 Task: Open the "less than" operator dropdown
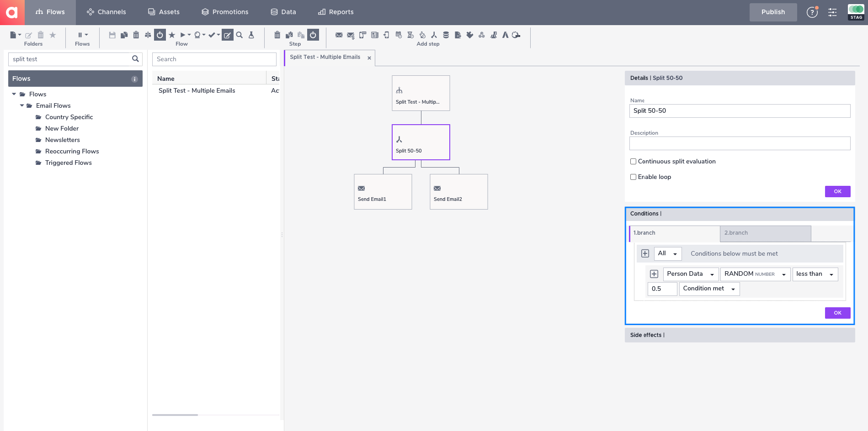[815, 274]
